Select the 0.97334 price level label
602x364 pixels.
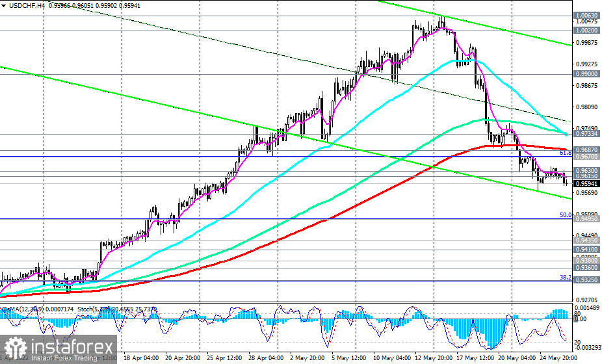point(586,133)
